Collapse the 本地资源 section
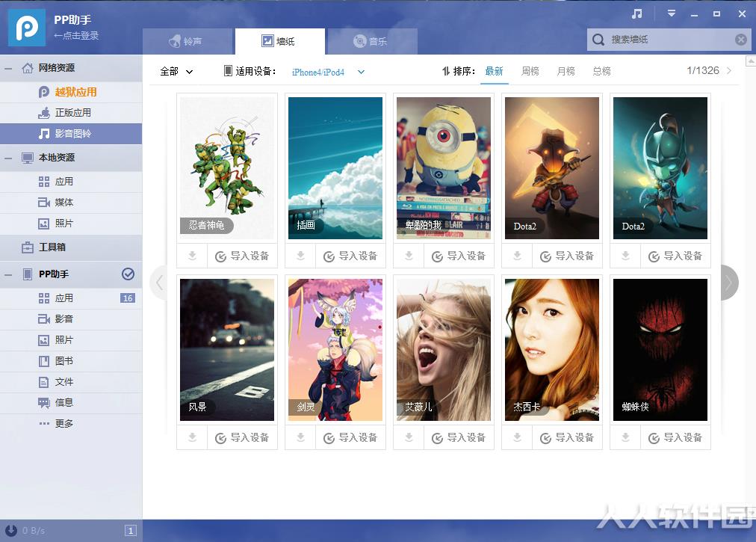 [x=8, y=158]
